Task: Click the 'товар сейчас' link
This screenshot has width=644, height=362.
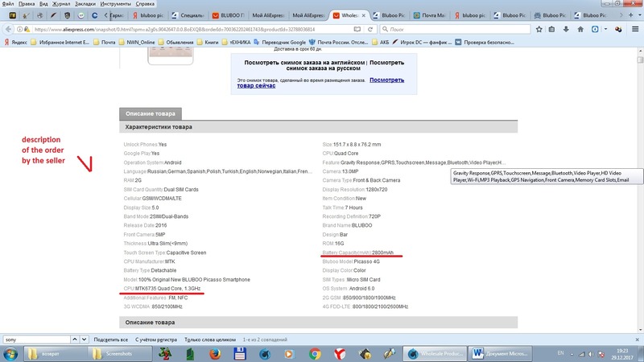Action: 258,88
